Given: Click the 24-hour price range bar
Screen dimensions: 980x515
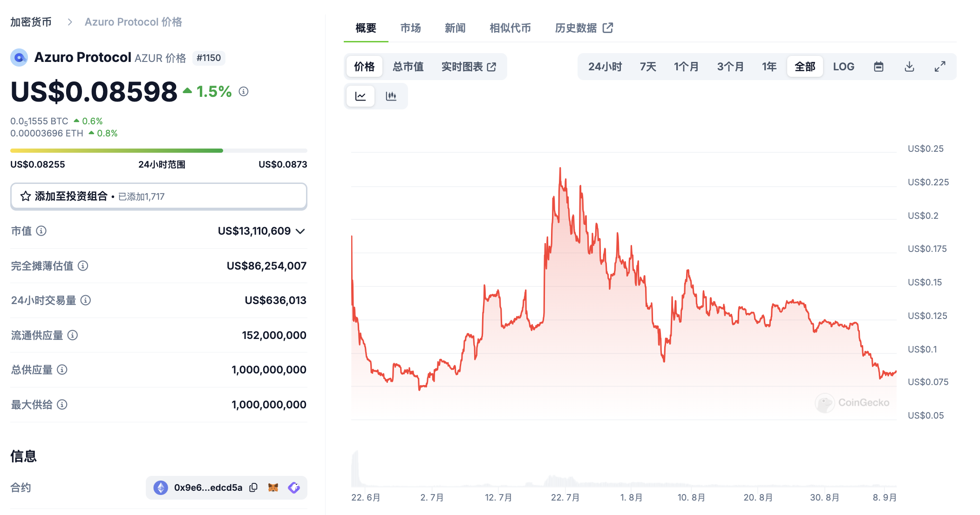Looking at the screenshot, I should click(x=159, y=150).
